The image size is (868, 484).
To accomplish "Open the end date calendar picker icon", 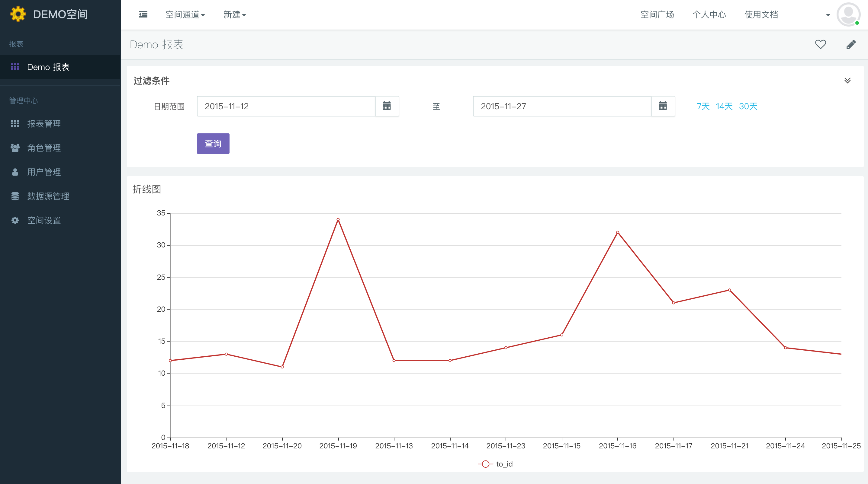I will pyautogui.click(x=663, y=106).
